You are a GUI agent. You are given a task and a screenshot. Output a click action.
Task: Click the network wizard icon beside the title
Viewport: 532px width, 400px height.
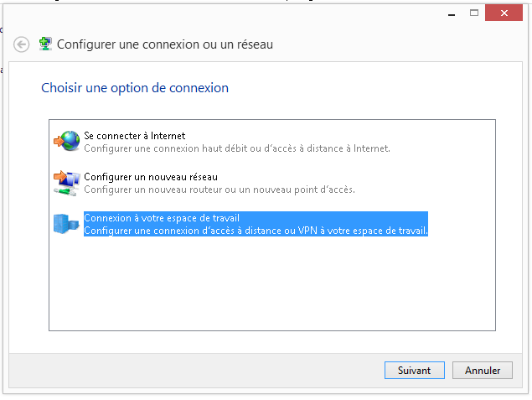[45, 44]
